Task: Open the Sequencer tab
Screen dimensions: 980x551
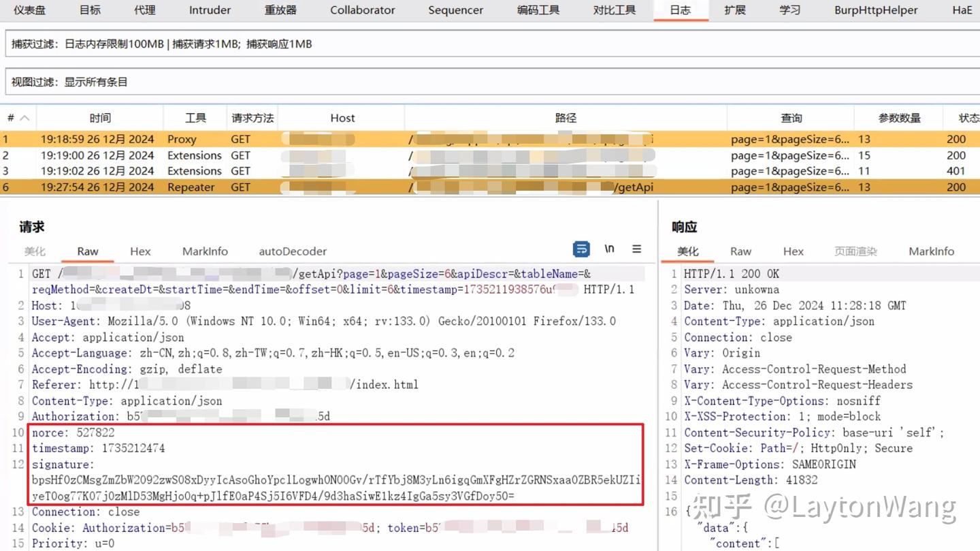Action: [x=455, y=10]
